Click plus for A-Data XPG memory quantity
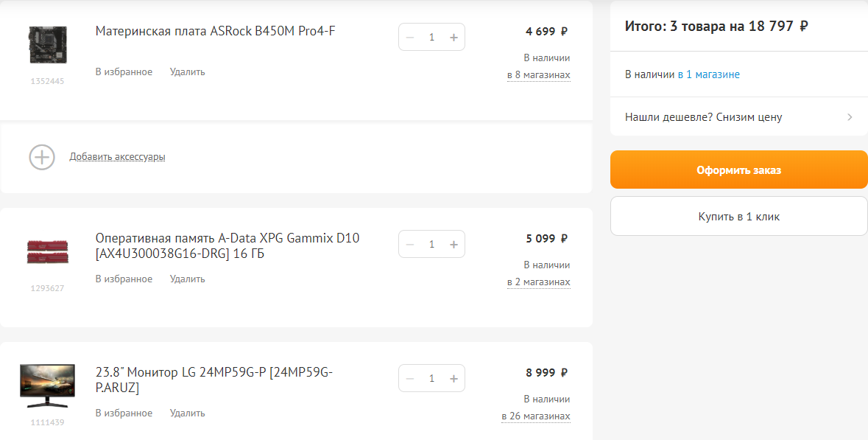Viewport: 868px width, 440px height. pyautogui.click(x=454, y=244)
